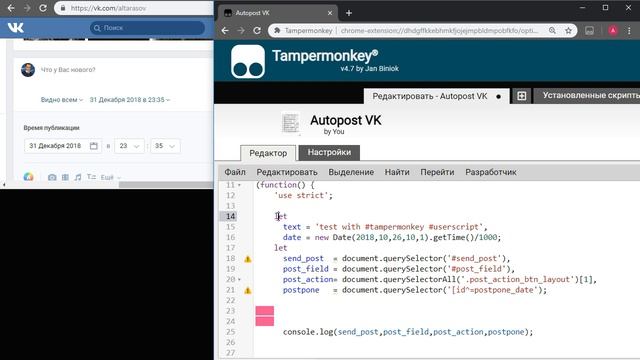
Task: Click the Tampermonkey logo
Action: [x=248, y=62]
